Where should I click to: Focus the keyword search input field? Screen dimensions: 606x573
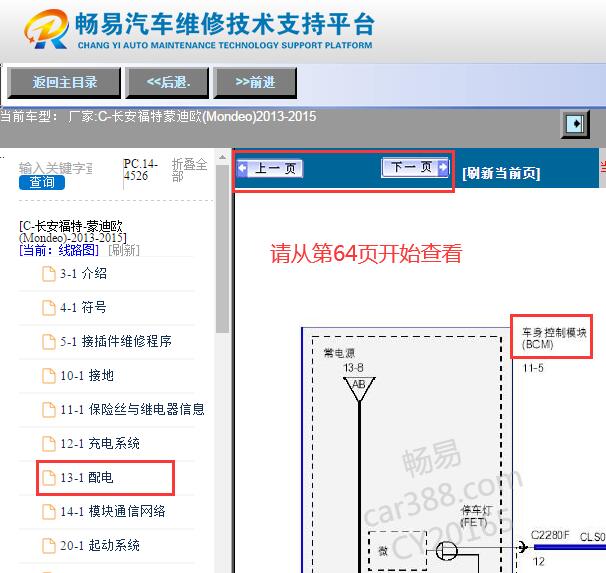(56, 168)
